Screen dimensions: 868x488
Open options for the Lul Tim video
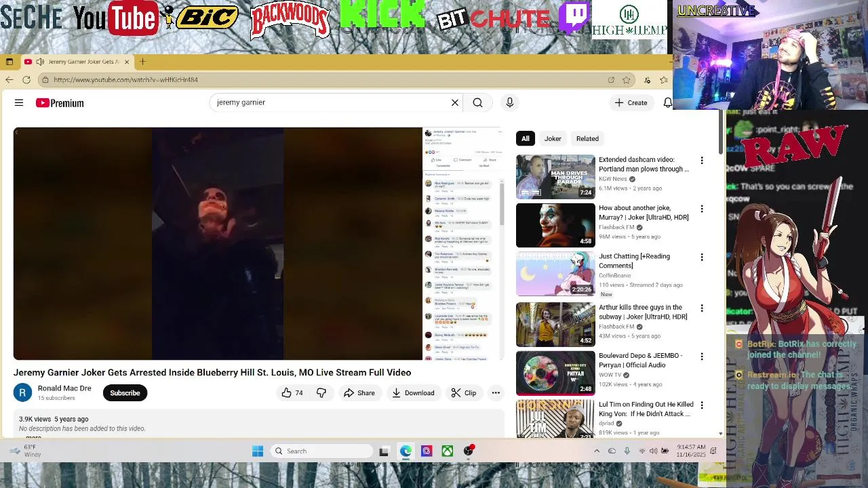click(702, 405)
